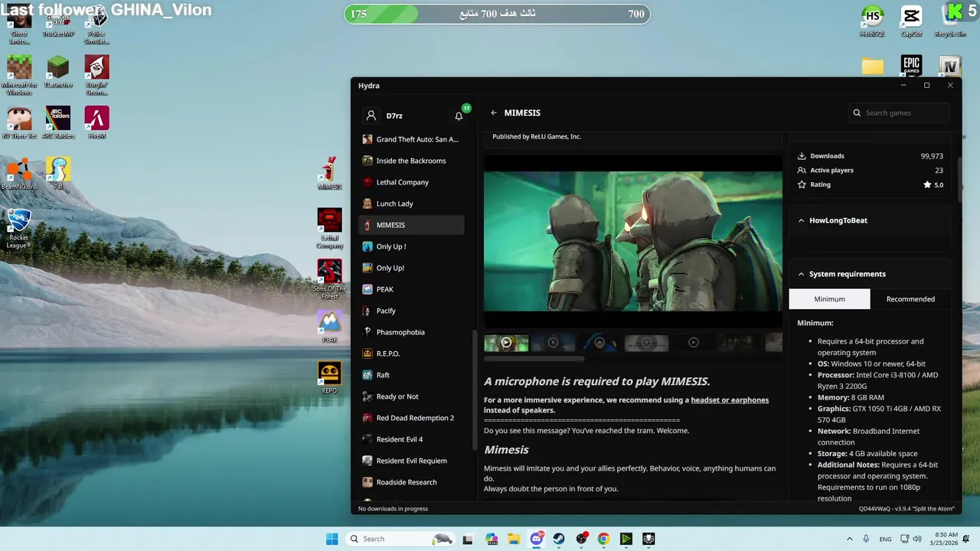This screenshot has width=980, height=551.
Task: Focus the Search games field
Action: (x=900, y=112)
